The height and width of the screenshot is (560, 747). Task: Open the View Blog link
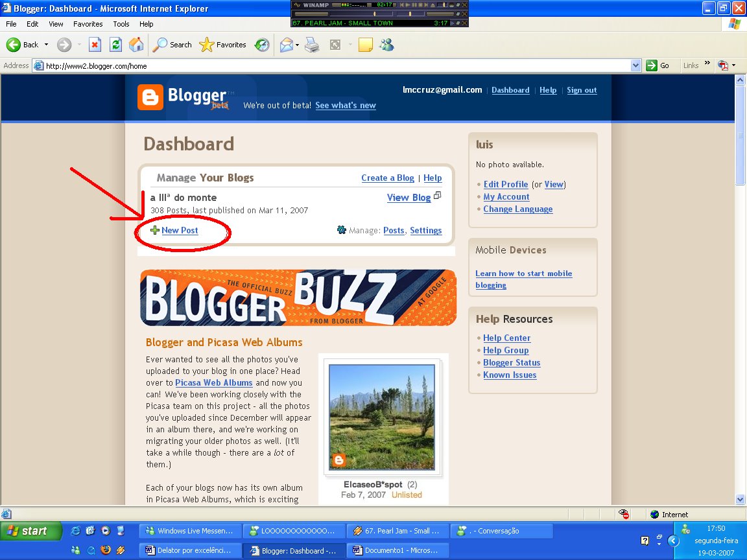409,198
